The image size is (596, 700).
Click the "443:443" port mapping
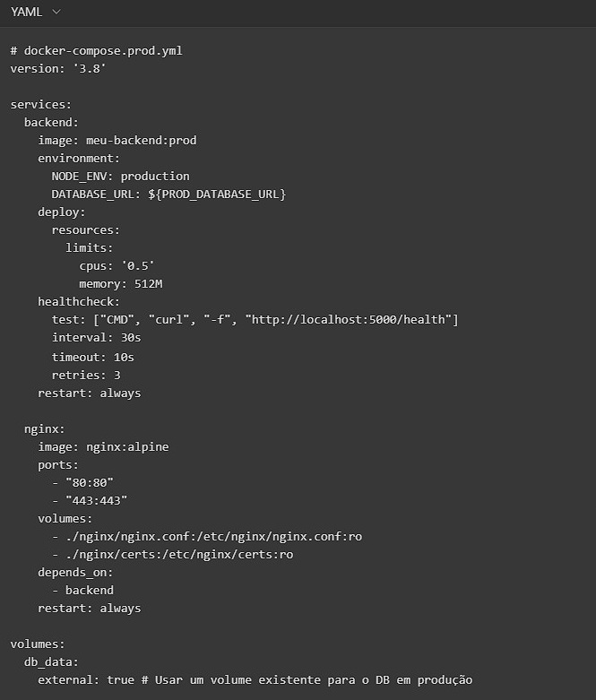(96, 500)
